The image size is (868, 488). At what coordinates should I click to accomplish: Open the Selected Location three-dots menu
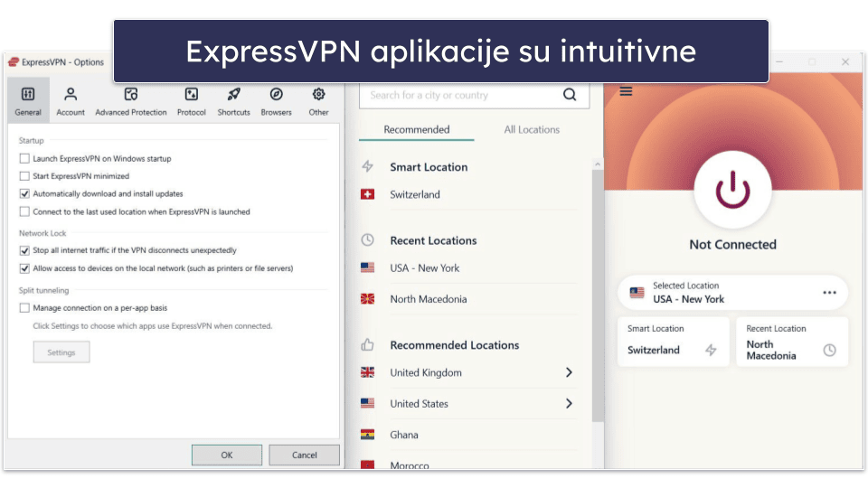[829, 293]
